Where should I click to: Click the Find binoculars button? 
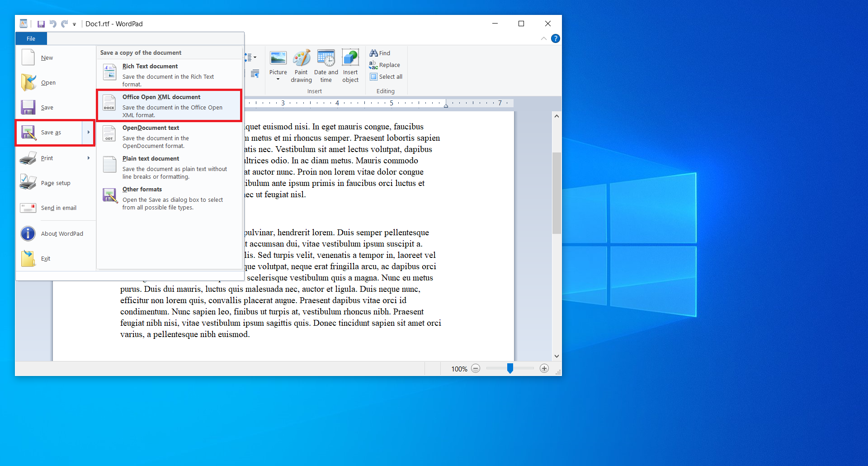point(380,53)
